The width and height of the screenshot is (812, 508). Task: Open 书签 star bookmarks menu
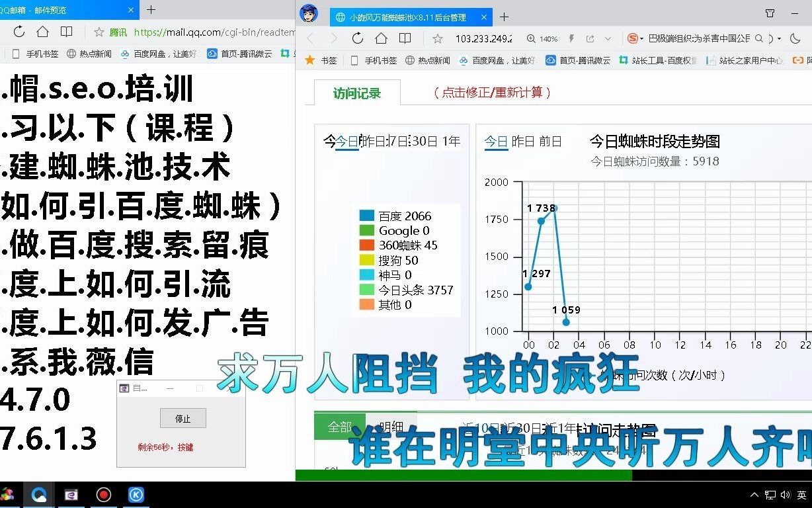pos(321,60)
